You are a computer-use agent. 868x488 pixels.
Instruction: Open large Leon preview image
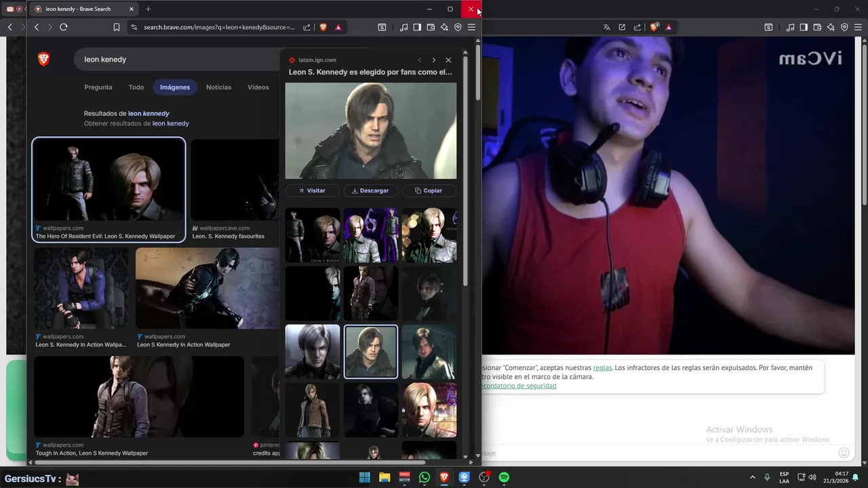click(x=371, y=131)
